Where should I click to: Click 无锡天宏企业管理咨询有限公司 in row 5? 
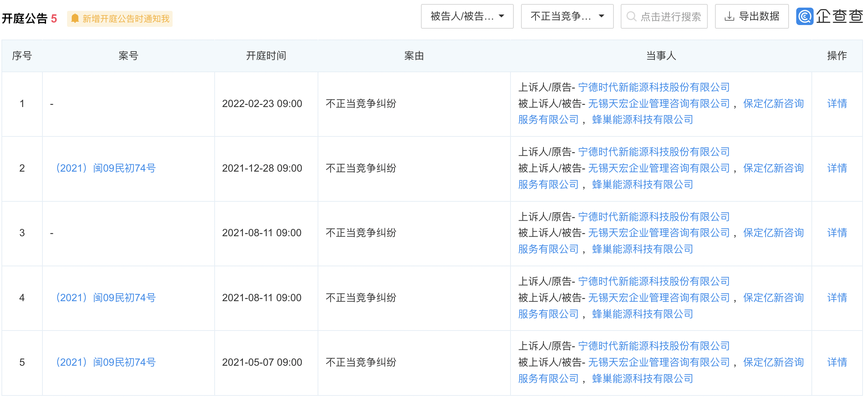659,362
